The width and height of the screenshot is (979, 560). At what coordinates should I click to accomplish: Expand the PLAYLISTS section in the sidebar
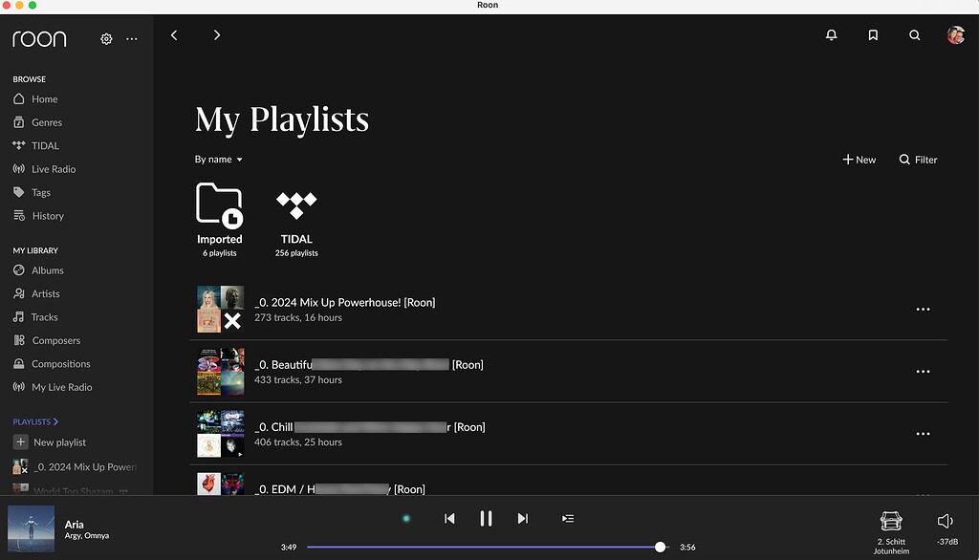coord(36,421)
